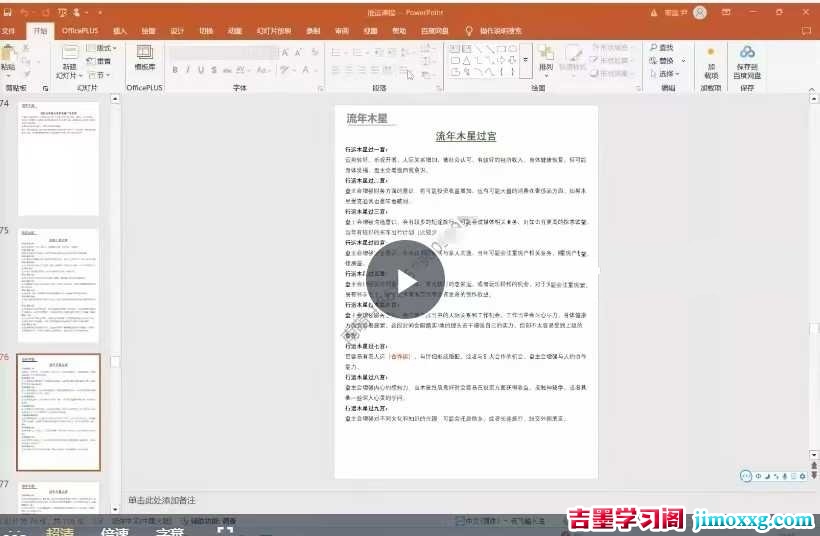
Task: Switch to the Design (设计) ribbon tab
Action: 177,31
